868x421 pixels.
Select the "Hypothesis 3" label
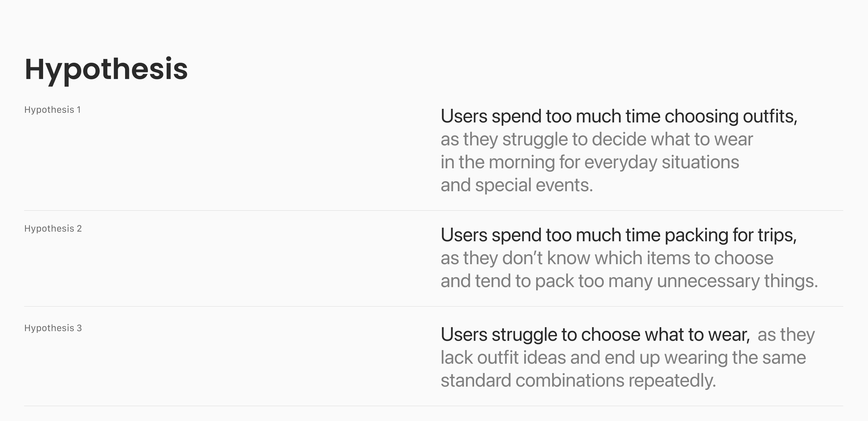click(53, 328)
